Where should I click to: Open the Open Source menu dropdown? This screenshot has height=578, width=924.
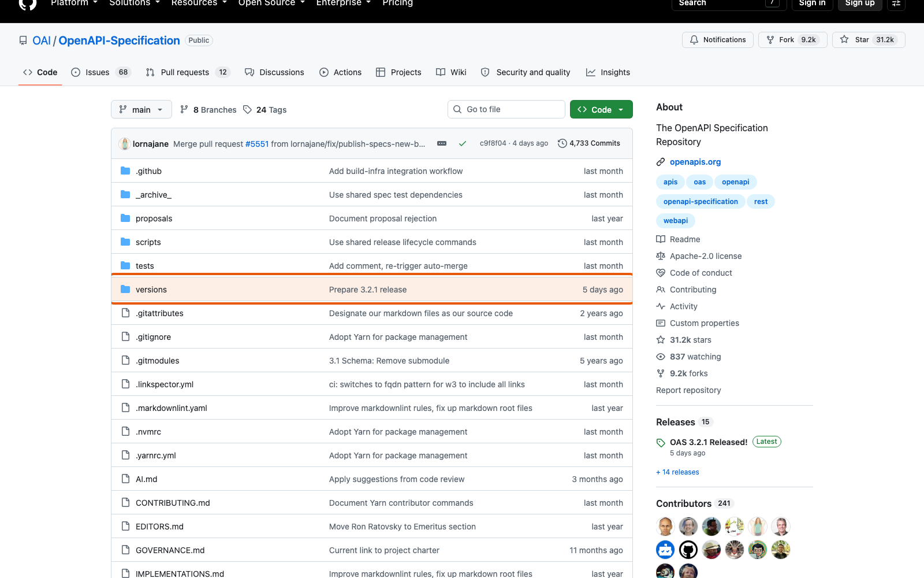tap(273, 3)
